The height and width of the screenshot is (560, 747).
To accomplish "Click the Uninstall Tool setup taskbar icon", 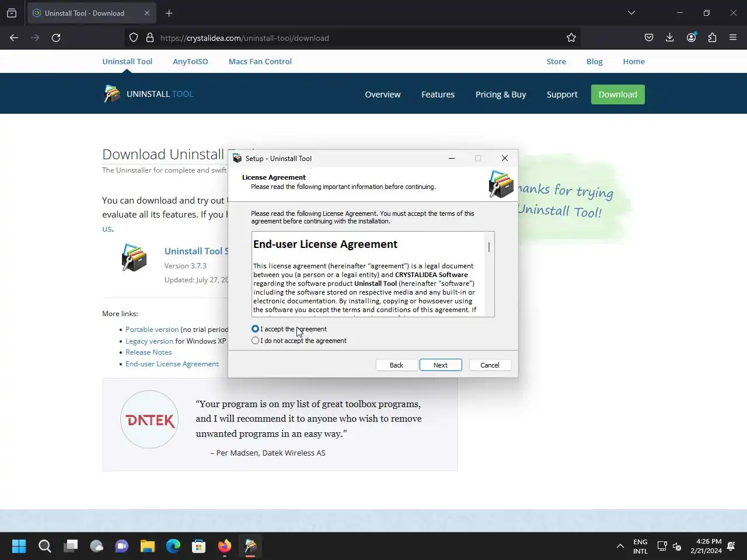I will (x=250, y=546).
